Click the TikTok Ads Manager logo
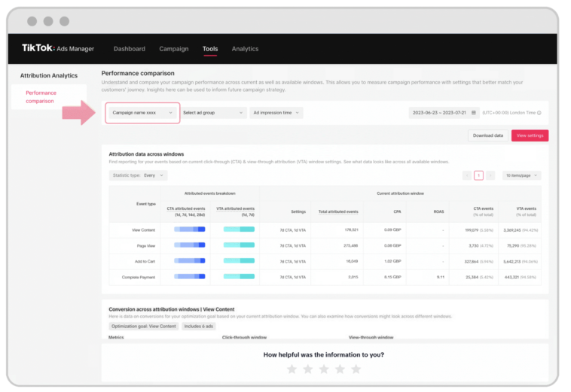Screen dimensions: 571x392 pos(58,49)
